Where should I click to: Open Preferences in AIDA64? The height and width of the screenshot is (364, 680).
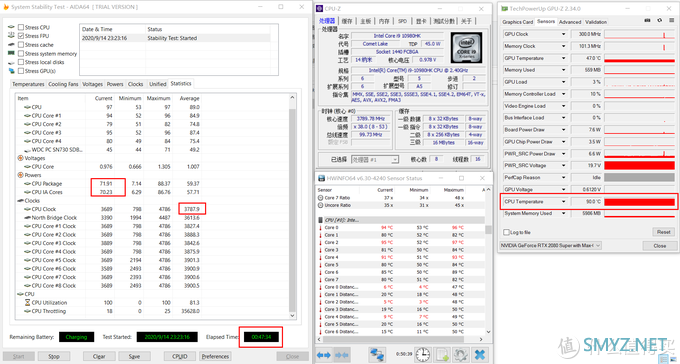coord(216,356)
